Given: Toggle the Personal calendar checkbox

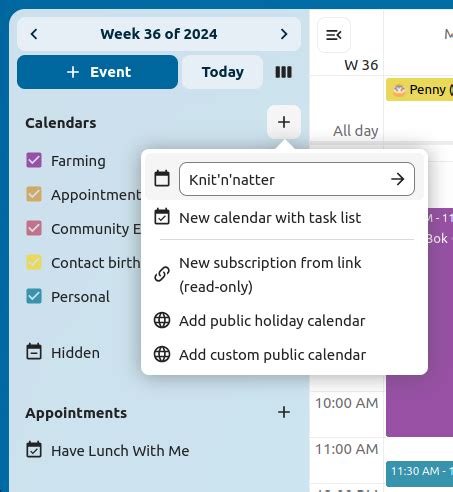Looking at the screenshot, I should click(34, 296).
